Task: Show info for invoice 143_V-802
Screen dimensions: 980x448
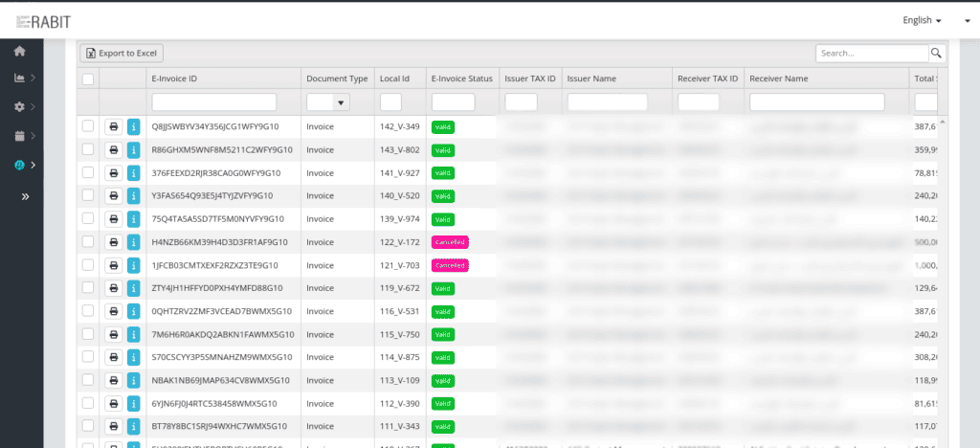Action: 133,149
